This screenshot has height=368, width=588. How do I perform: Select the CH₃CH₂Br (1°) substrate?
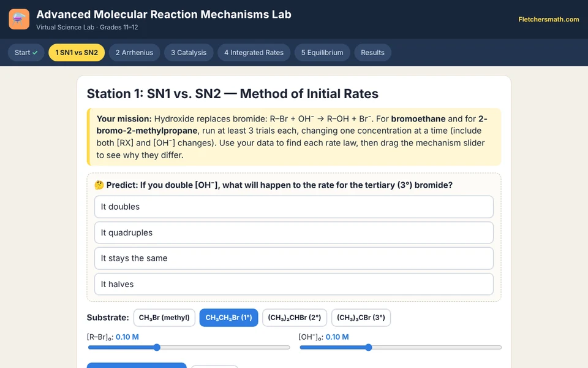coord(228,318)
